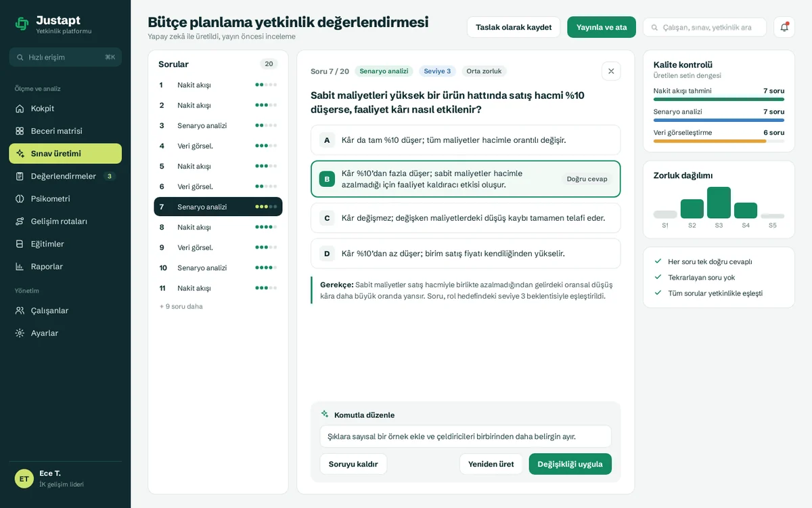
Task: Select question 6 Veri görsel. row
Action: click(218, 186)
